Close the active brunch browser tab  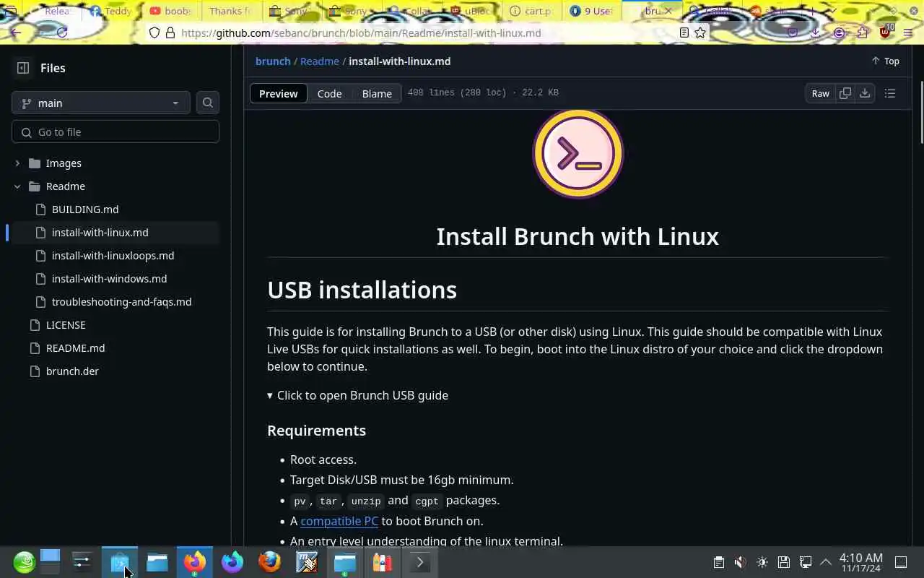click(x=668, y=11)
